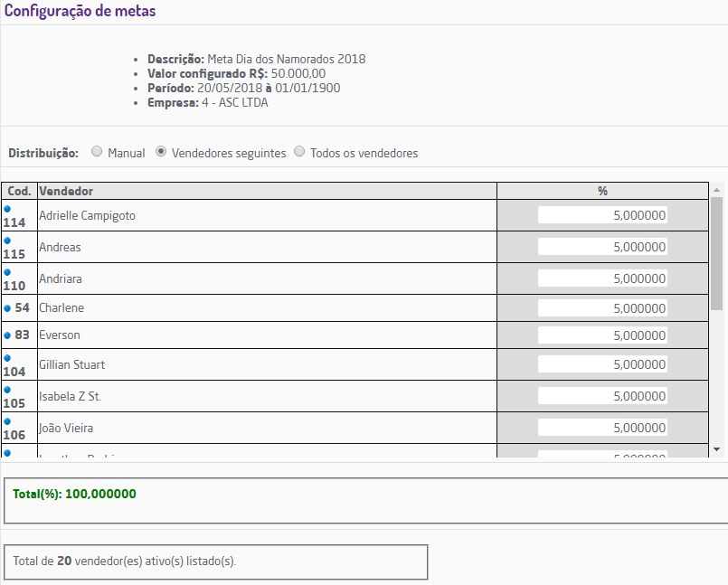Focus Gillian Stuart's percentage field
Screen dimensions: 728x585
(602, 364)
